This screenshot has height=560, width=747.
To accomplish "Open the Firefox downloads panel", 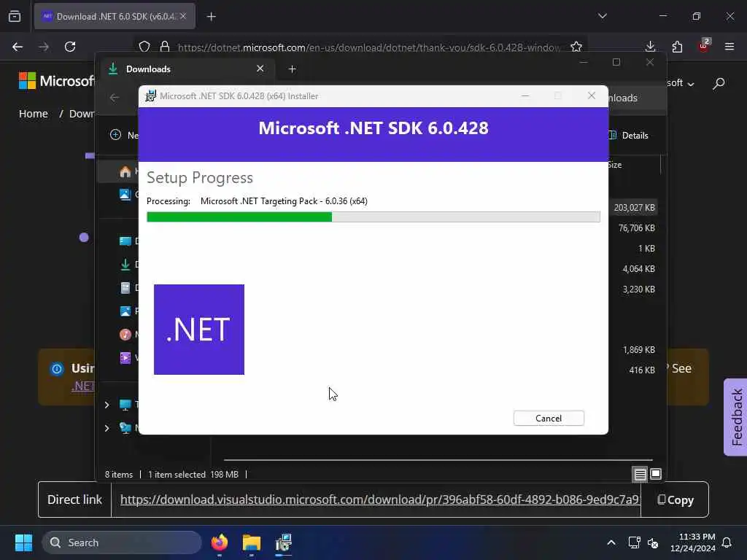I will (650, 47).
